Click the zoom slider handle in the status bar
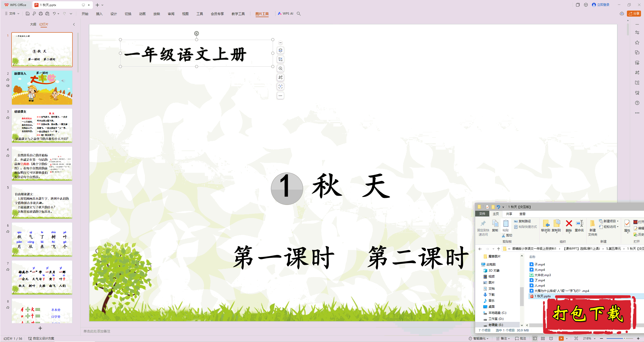644x342 pixels. click(x=624, y=338)
